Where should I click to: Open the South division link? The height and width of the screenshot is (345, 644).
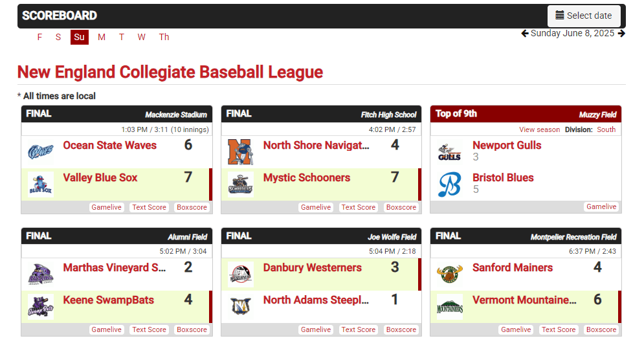click(606, 129)
